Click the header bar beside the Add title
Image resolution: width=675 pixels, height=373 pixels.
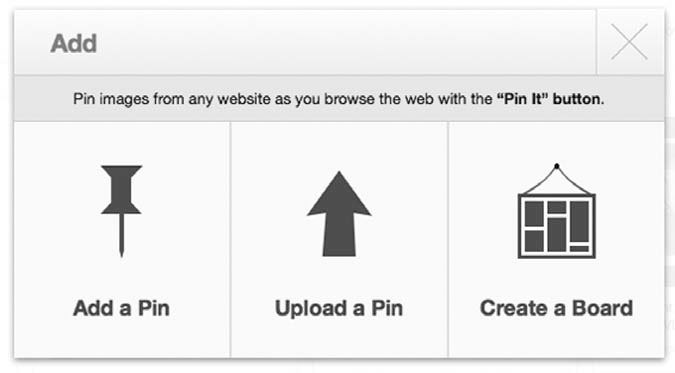(x=344, y=43)
